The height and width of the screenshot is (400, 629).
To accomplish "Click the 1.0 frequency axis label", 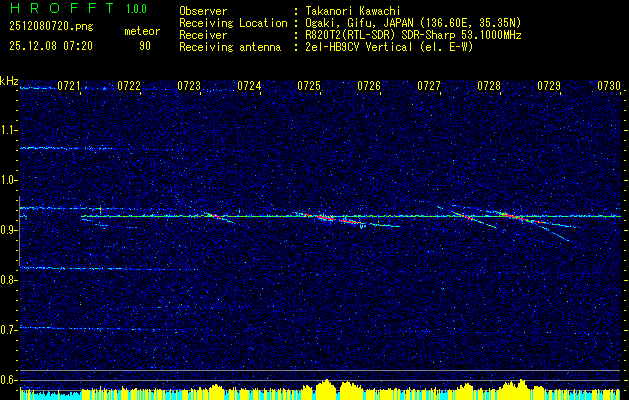I will (x=8, y=180).
